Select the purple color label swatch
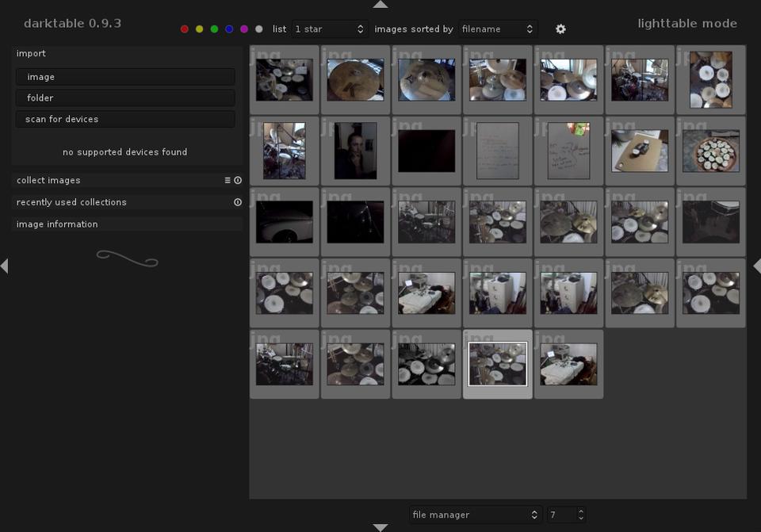This screenshot has width=761, height=532. click(x=244, y=29)
